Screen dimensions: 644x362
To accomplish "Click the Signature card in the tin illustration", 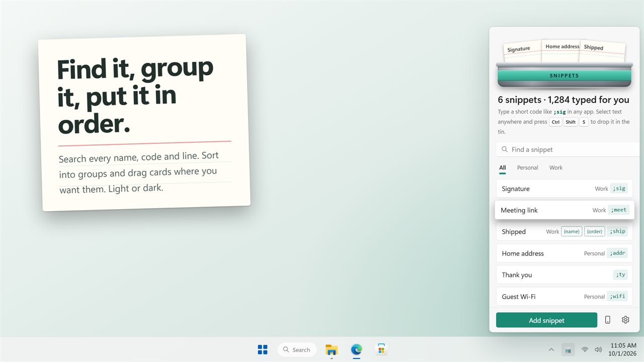I will [x=523, y=52].
